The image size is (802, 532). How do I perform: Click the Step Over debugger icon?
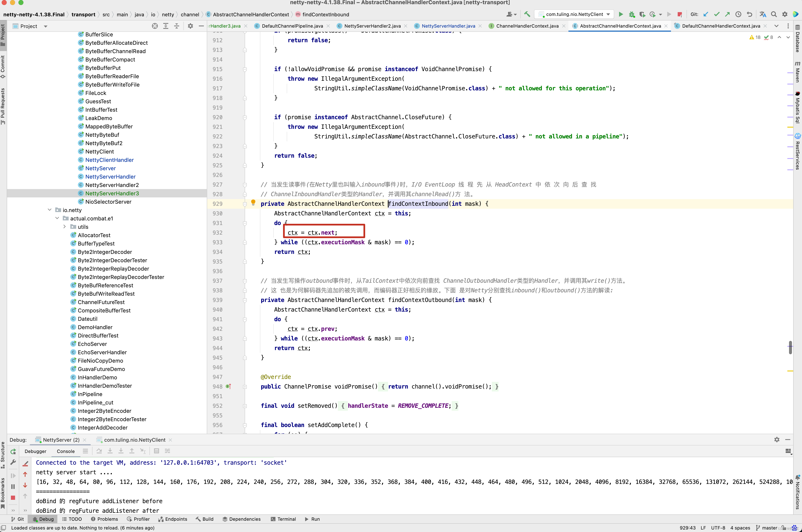99,451
